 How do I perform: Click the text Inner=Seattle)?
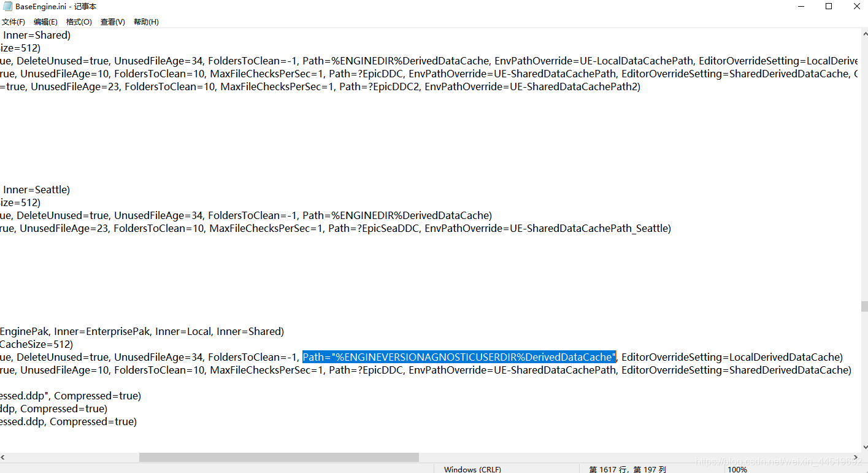pos(37,190)
